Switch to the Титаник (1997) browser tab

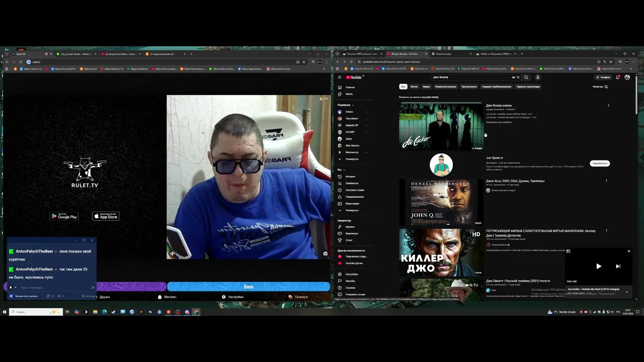(x=363, y=54)
